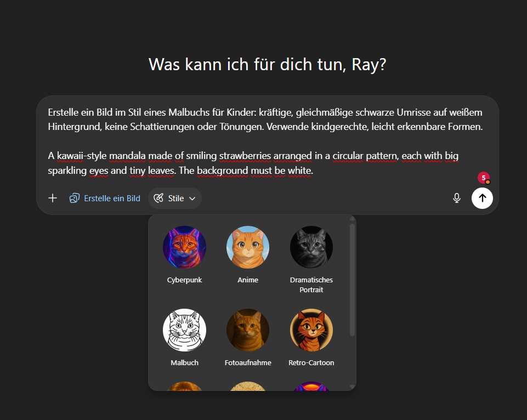Click the microphone voice input icon

(456, 198)
